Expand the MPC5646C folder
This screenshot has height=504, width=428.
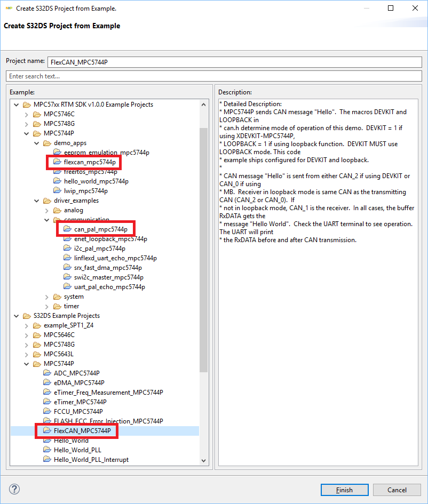[26, 335]
